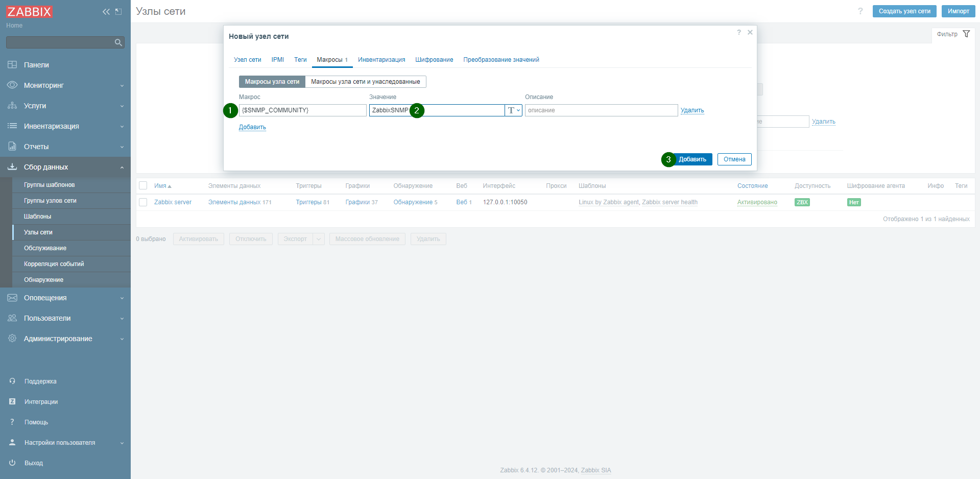Click the {$SNMP_COMMUNITY} macro name field

(303, 110)
